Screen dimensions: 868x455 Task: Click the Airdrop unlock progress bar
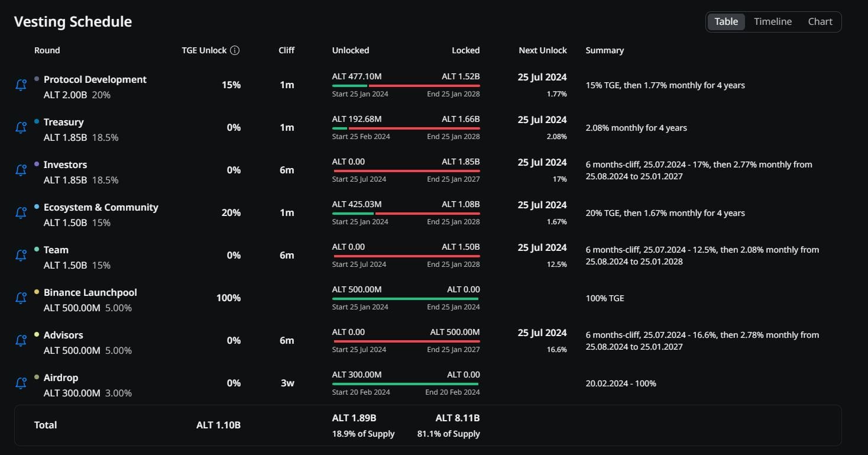coord(406,384)
